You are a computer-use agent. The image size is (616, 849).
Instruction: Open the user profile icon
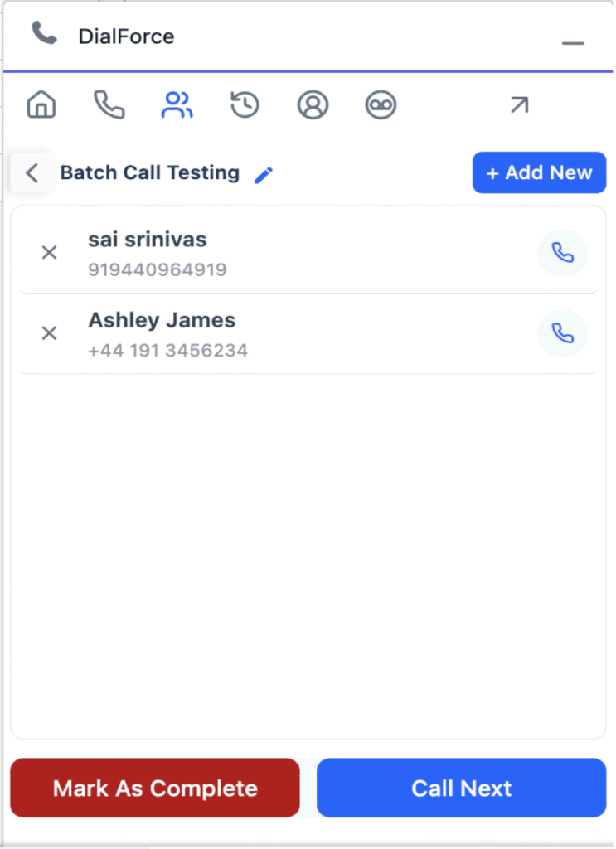click(313, 105)
